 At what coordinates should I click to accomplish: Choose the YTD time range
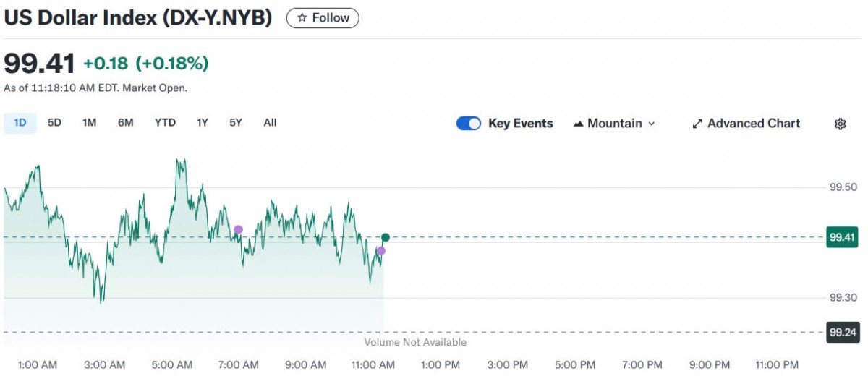(x=165, y=123)
